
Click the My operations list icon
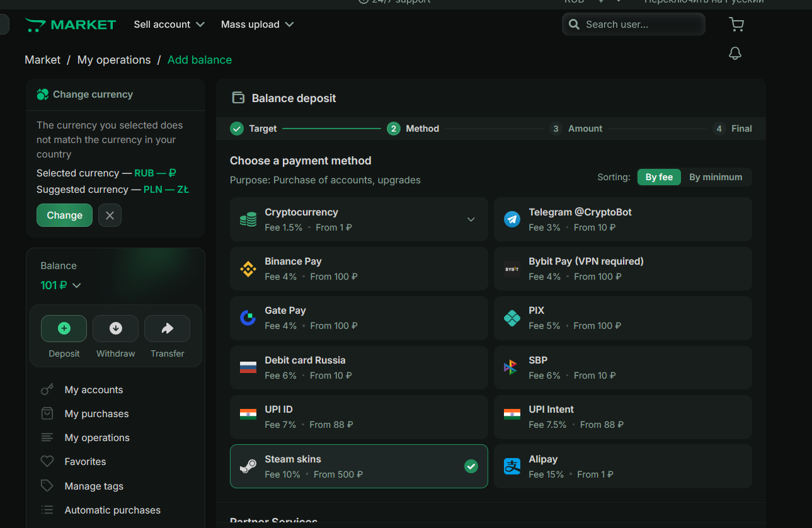coord(47,437)
